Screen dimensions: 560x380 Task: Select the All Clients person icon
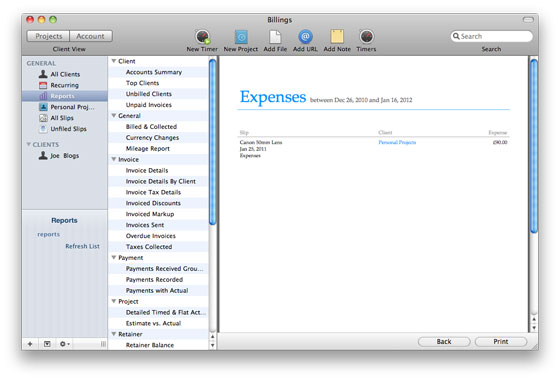pos(43,74)
